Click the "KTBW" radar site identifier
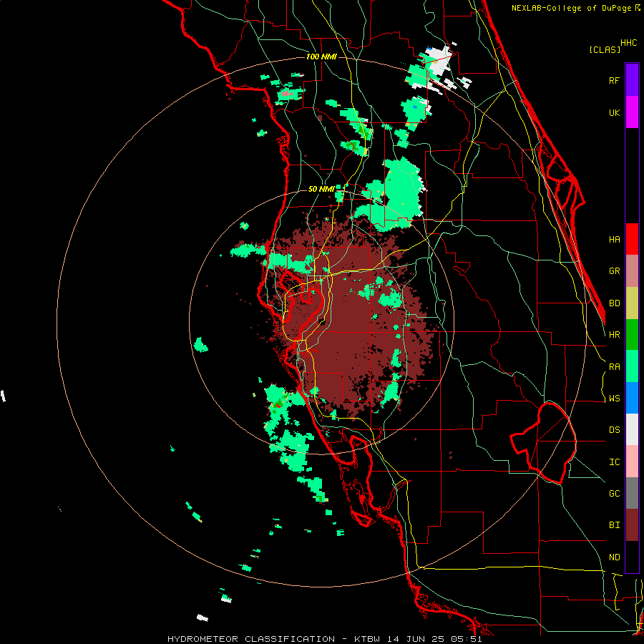Viewport: 644px width, 644px height. pyautogui.click(x=369, y=639)
